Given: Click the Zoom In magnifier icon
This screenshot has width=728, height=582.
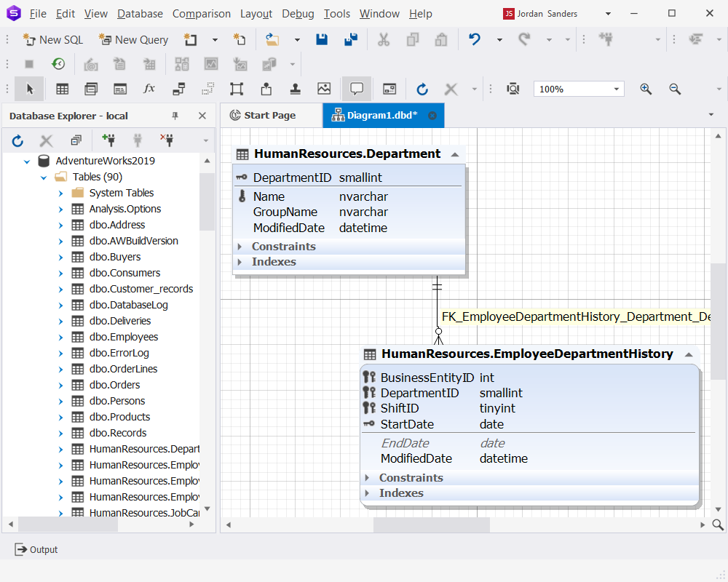Looking at the screenshot, I should 646,89.
